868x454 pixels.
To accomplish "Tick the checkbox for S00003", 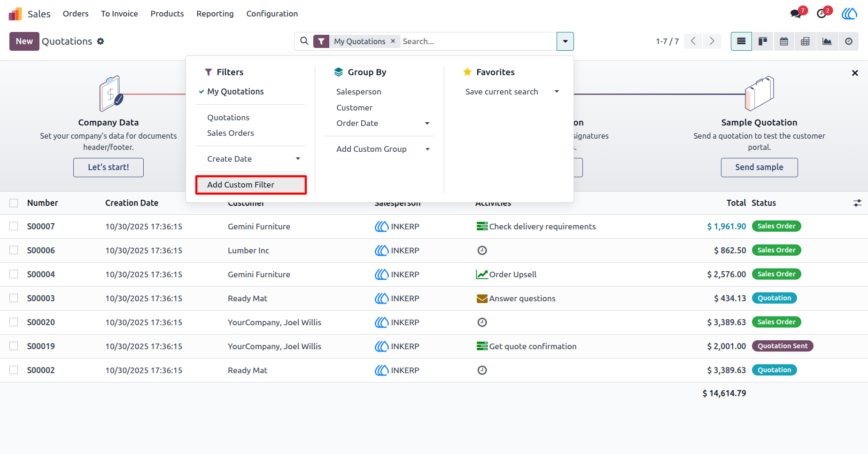I will (14, 298).
